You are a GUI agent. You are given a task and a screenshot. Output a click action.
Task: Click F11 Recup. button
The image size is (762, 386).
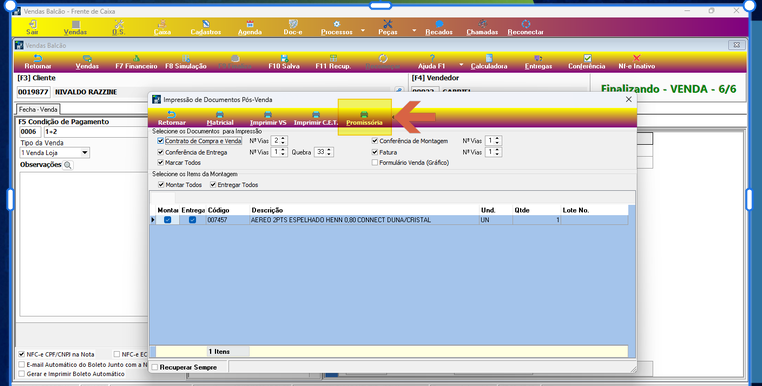[333, 62]
